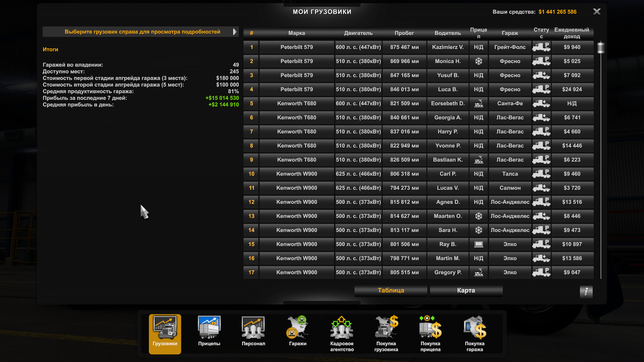Click status icon for Kazimierz V. row
644x362 pixels.
tap(541, 47)
